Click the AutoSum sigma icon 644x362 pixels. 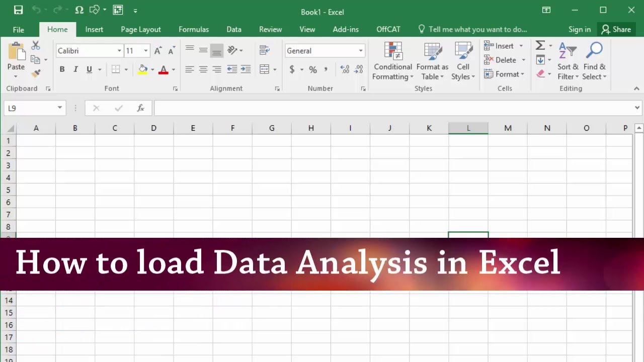540,46
